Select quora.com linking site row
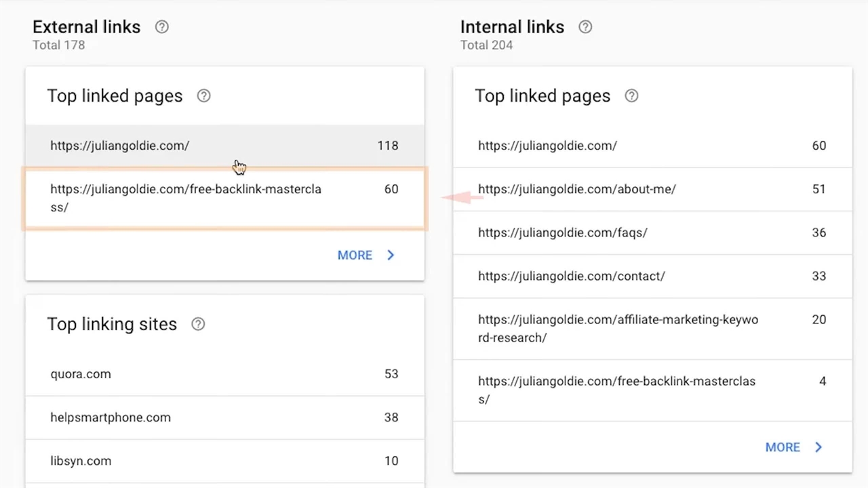Image resolution: width=868 pixels, height=488 pixels. (224, 374)
